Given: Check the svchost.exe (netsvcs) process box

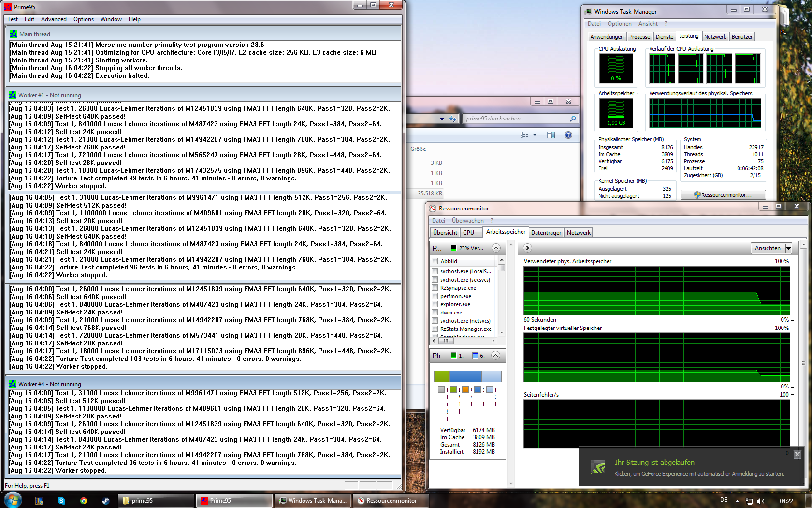Looking at the screenshot, I should [x=435, y=321].
